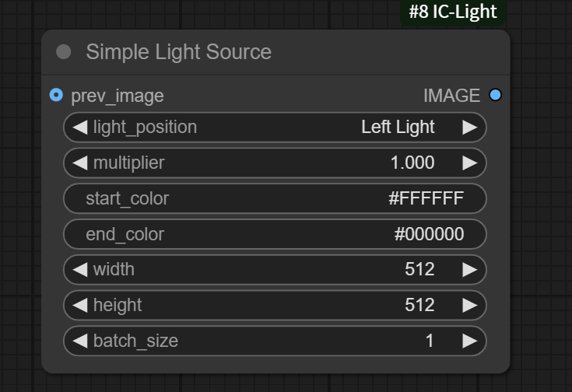Click the Simple Light Source title bar
572x392 pixels.
(x=272, y=52)
